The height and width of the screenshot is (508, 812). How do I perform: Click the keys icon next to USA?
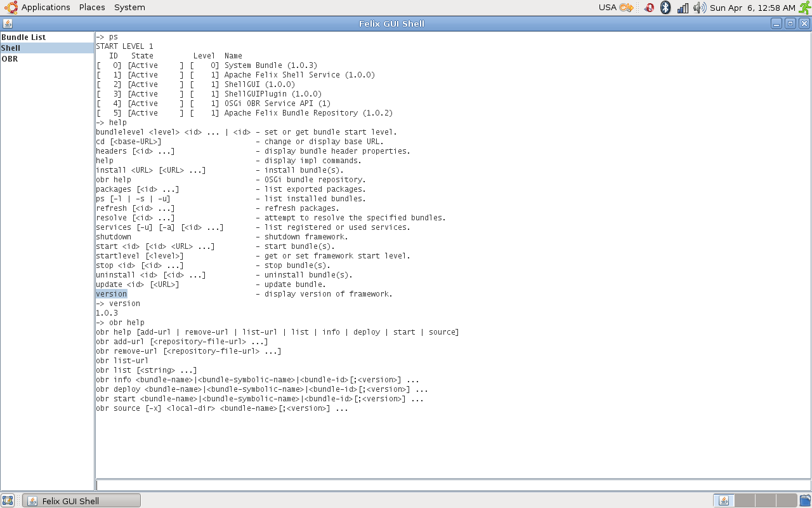626,8
